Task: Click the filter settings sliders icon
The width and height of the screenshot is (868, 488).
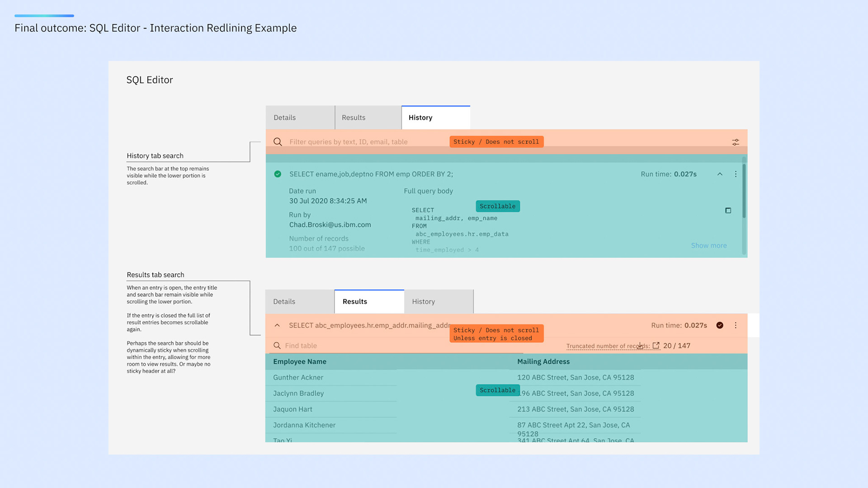Action: pos(736,142)
